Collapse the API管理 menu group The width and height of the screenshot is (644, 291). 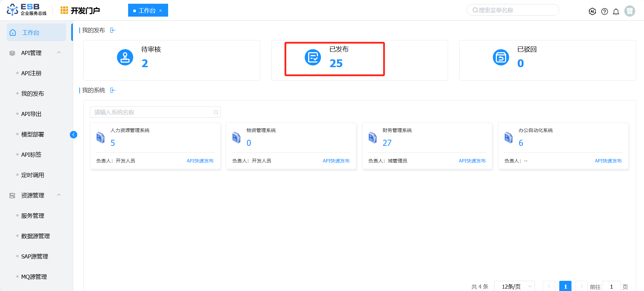tap(59, 53)
